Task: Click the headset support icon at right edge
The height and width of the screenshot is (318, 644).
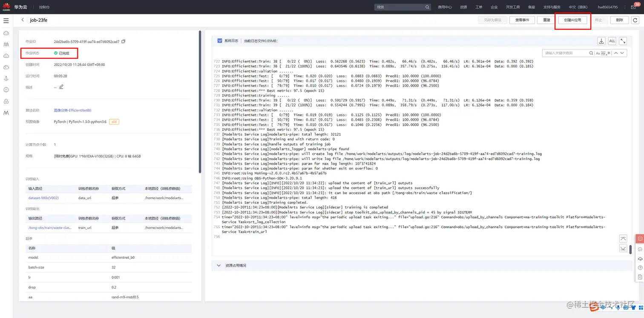Action: coord(640,258)
